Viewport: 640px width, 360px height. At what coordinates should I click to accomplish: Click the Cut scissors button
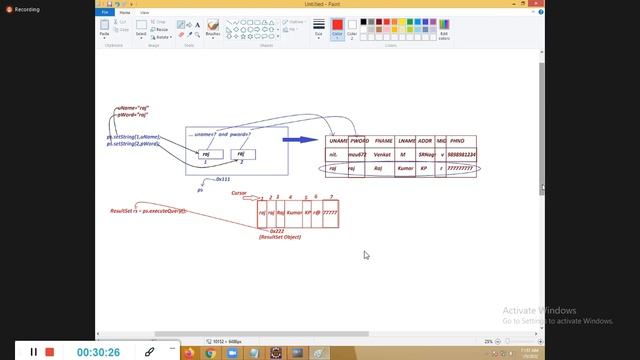point(121,22)
